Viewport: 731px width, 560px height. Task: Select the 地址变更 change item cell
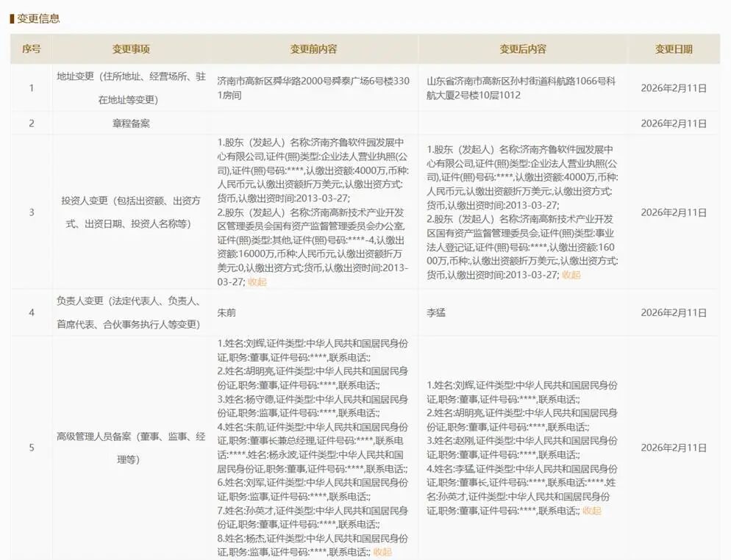point(131,87)
